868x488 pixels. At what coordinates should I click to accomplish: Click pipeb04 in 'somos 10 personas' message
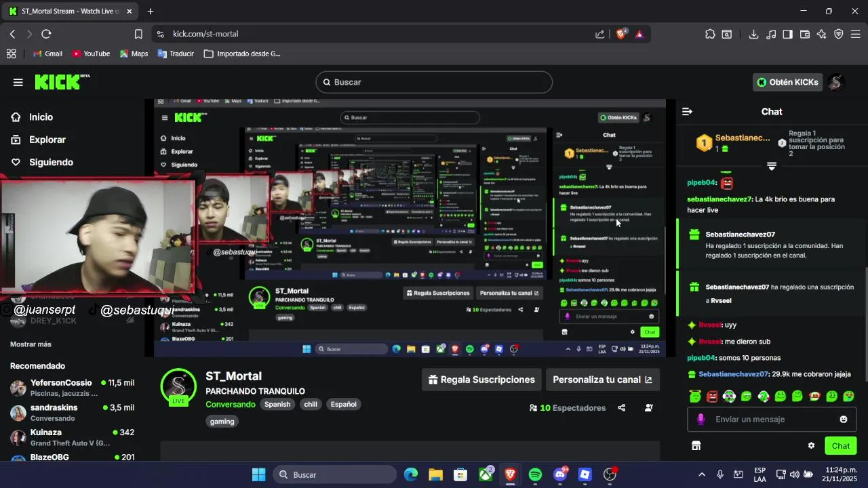coord(701,358)
